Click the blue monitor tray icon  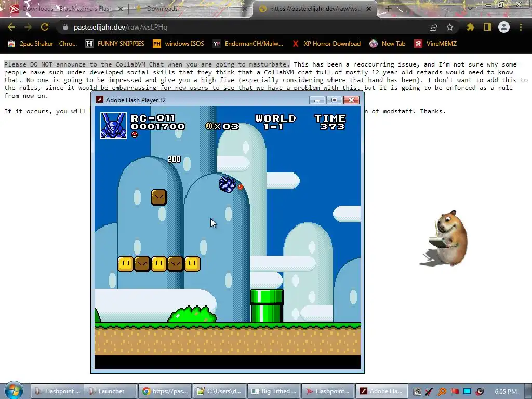pyautogui.click(x=467, y=392)
